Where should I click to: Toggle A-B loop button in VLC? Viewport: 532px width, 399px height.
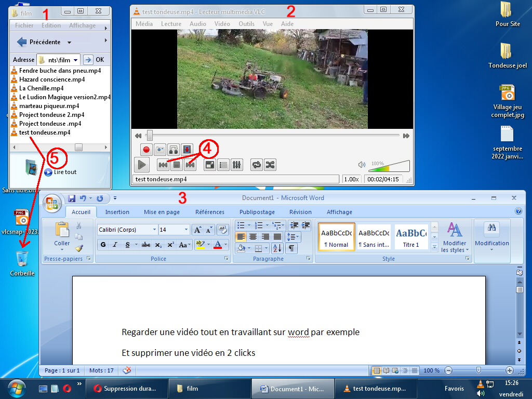174,149
